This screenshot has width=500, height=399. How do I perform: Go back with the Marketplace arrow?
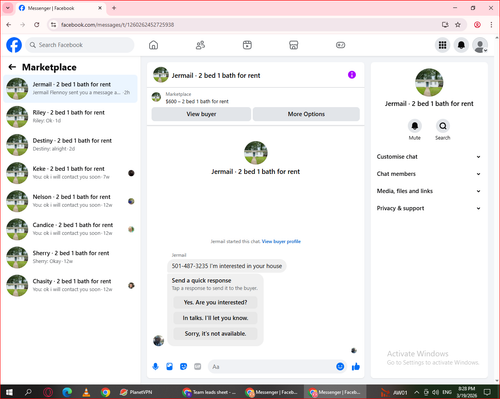tap(12, 67)
